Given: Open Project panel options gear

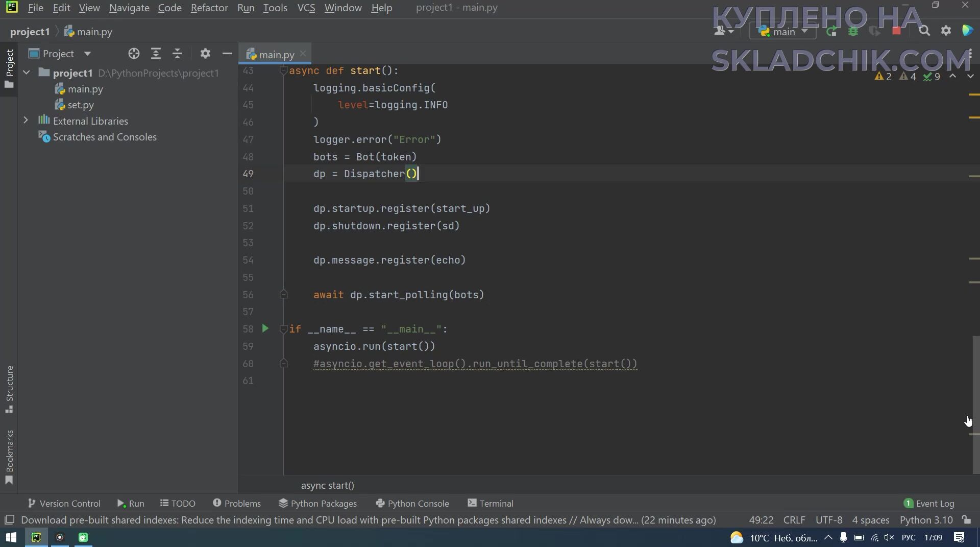Looking at the screenshot, I should pyautogui.click(x=205, y=54).
